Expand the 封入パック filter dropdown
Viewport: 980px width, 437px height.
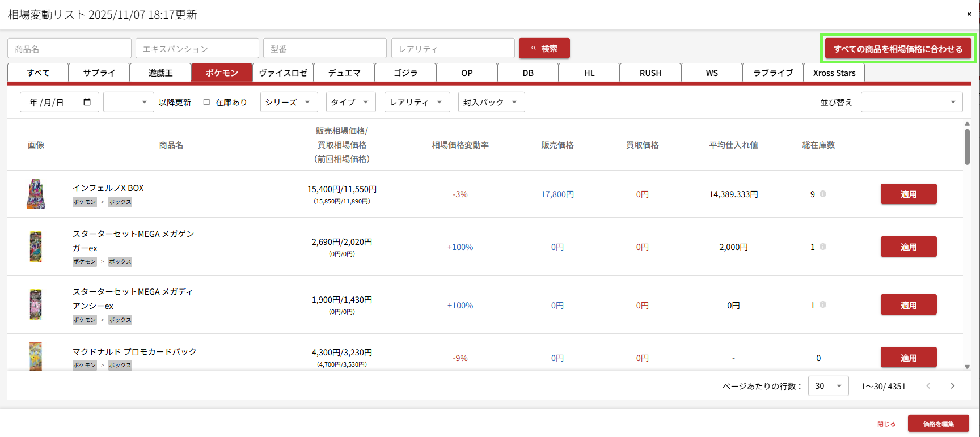pyautogui.click(x=491, y=102)
